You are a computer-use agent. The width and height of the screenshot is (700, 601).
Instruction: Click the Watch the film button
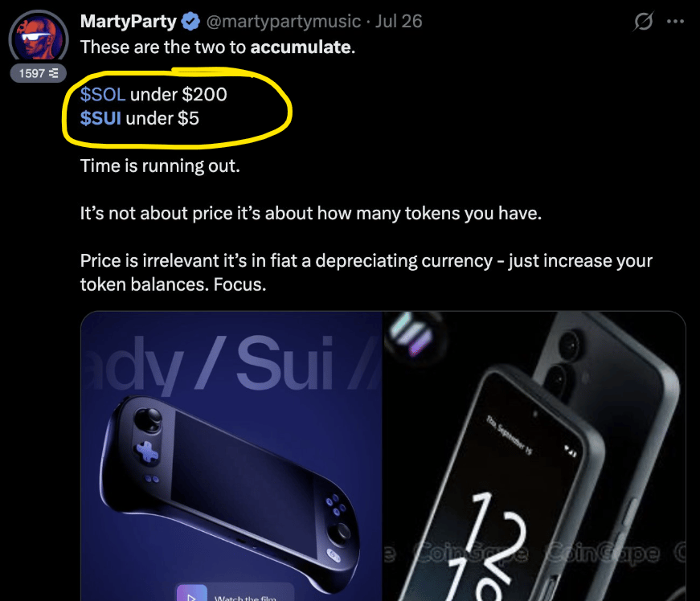click(235, 594)
